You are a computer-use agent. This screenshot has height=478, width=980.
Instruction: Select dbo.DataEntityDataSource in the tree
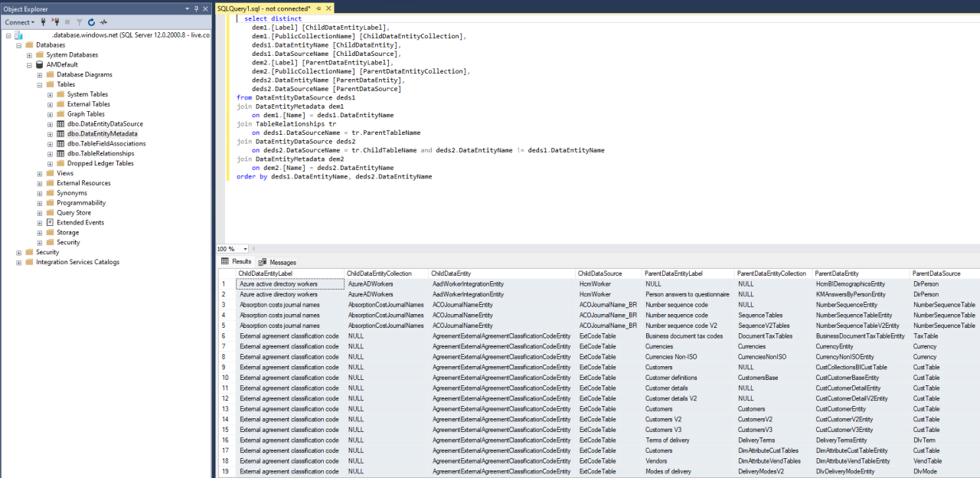pyautogui.click(x=104, y=124)
